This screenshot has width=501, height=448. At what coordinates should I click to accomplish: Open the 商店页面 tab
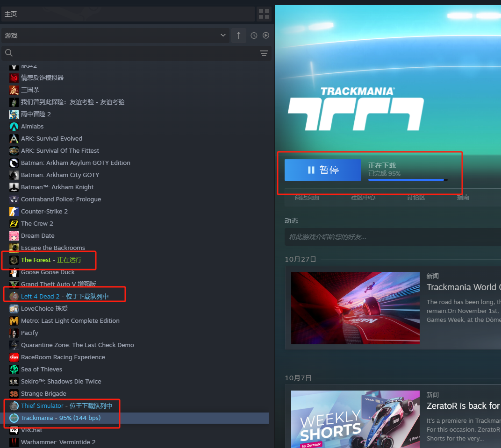307,197
